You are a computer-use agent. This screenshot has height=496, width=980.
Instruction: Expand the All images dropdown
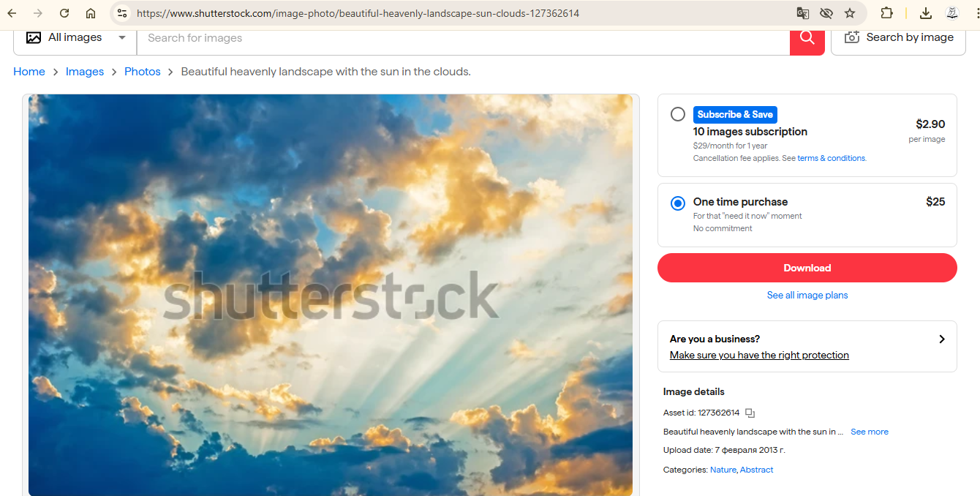pos(75,38)
